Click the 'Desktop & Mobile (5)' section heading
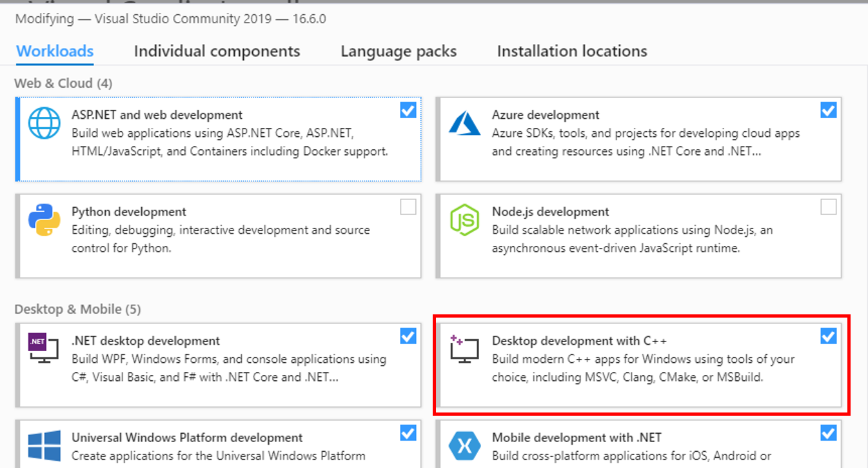 tap(77, 309)
